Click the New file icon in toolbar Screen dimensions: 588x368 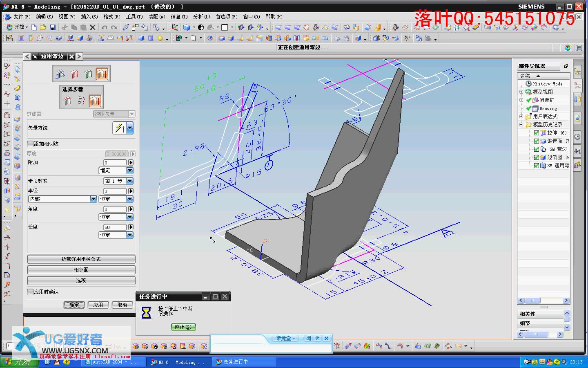(x=34, y=27)
